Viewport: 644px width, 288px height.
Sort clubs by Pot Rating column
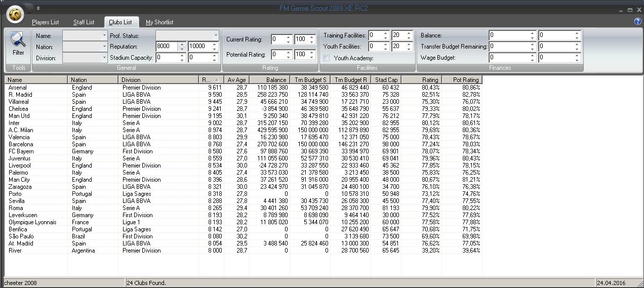pyautogui.click(x=462, y=80)
